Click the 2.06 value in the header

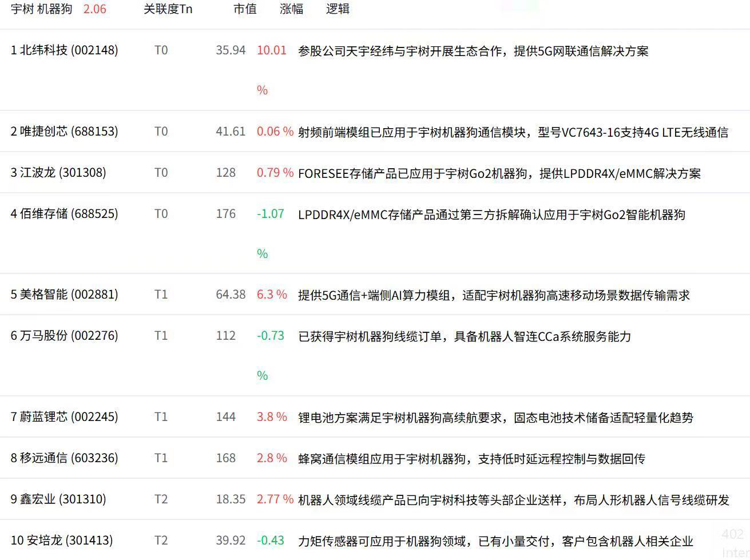(94, 9)
